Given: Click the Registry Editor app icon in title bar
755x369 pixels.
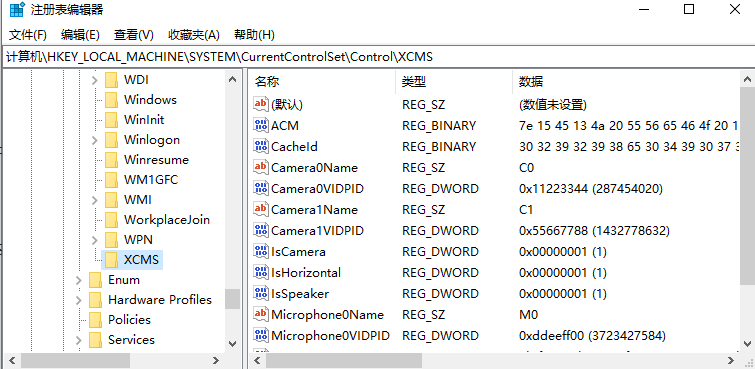Looking at the screenshot, I should [17, 9].
